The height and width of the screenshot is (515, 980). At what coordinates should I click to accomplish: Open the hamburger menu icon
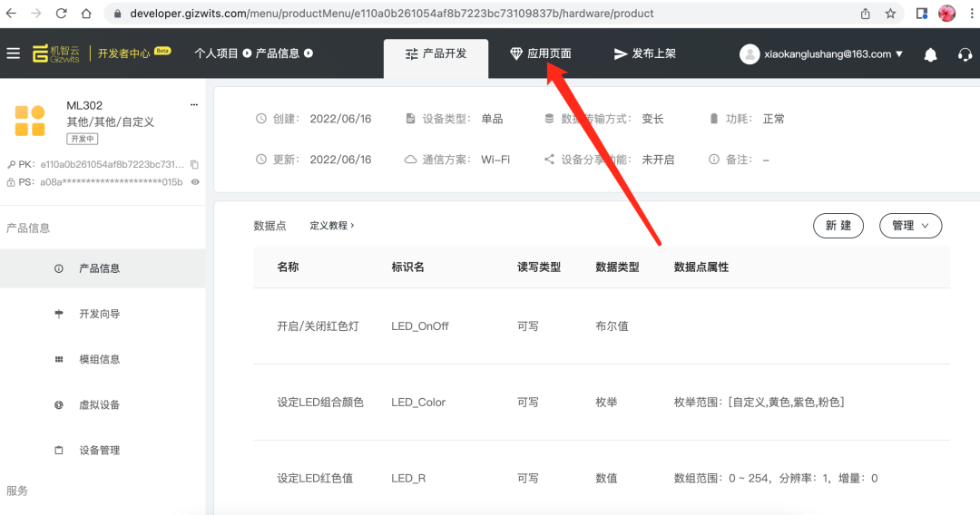[13, 53]
